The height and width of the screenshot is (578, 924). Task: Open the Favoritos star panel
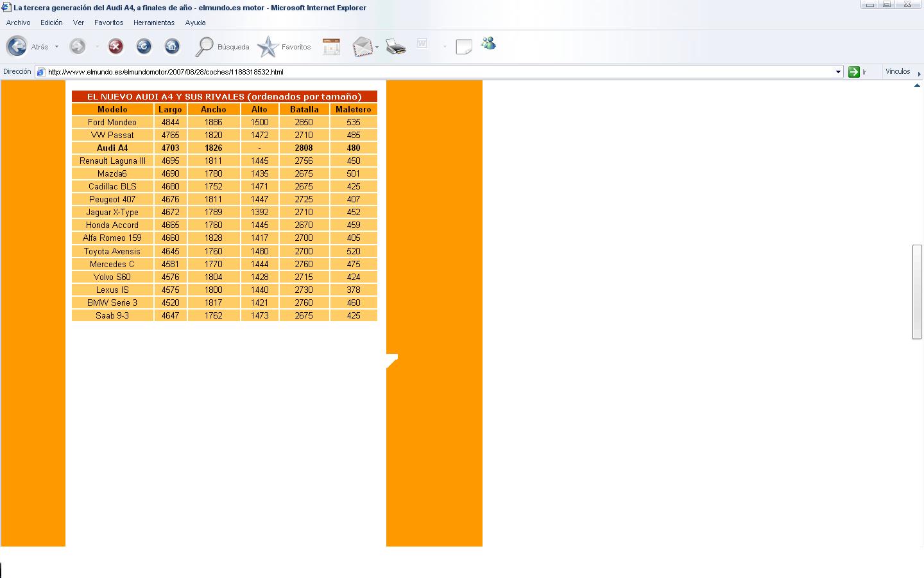tap(284, 46)
